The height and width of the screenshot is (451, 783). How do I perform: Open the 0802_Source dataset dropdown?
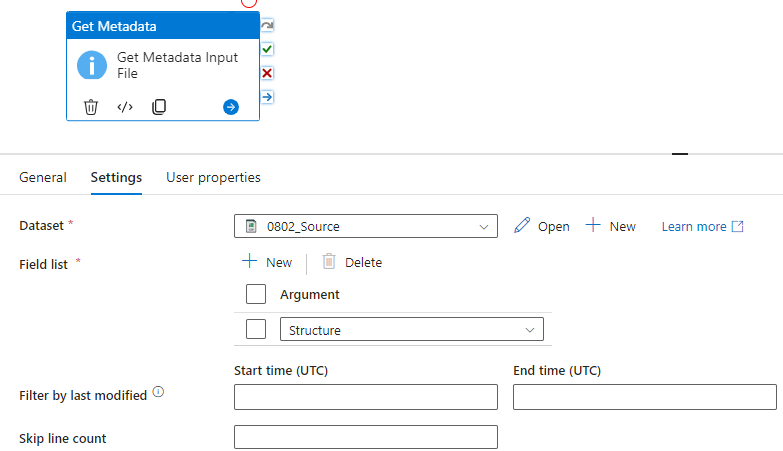366,226
